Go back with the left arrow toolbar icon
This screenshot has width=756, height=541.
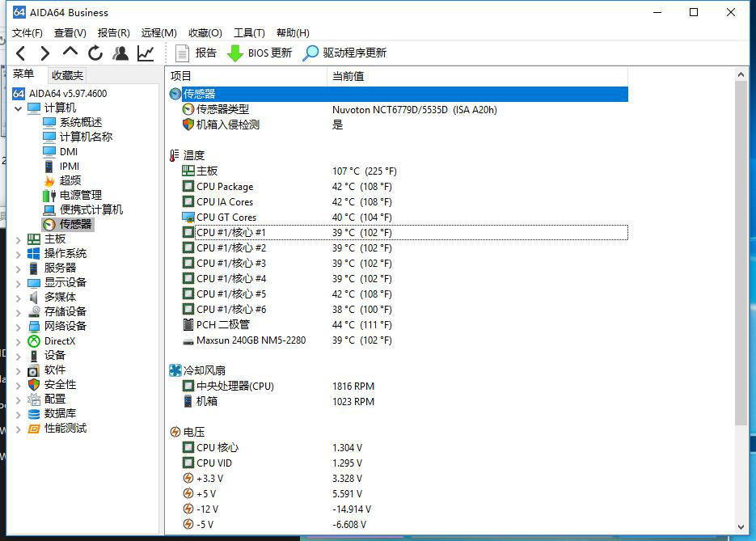(20, 53)
